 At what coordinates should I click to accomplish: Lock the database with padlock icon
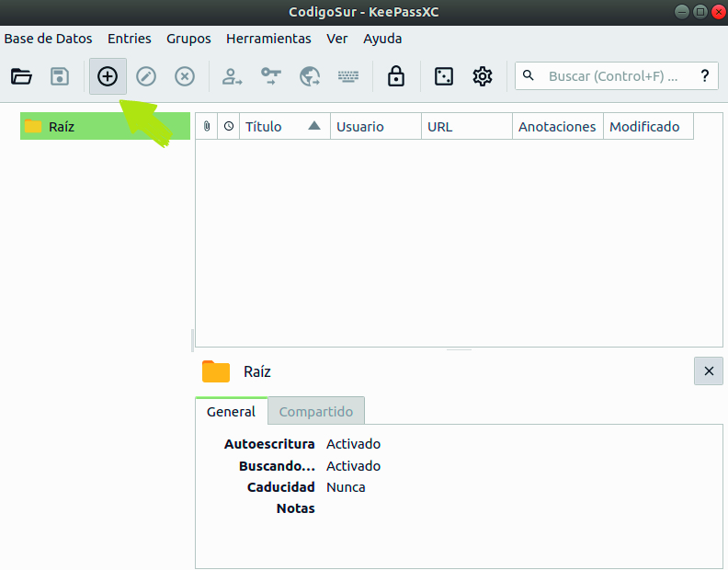click(x=396, y=76)
